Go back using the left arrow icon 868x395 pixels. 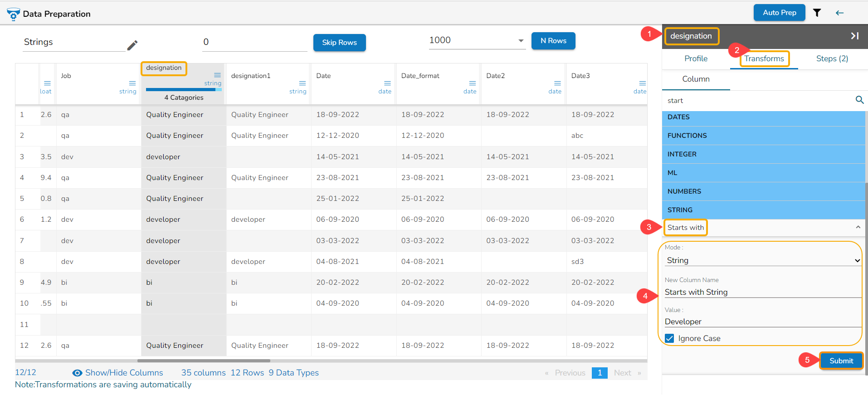tap(839, 13)
